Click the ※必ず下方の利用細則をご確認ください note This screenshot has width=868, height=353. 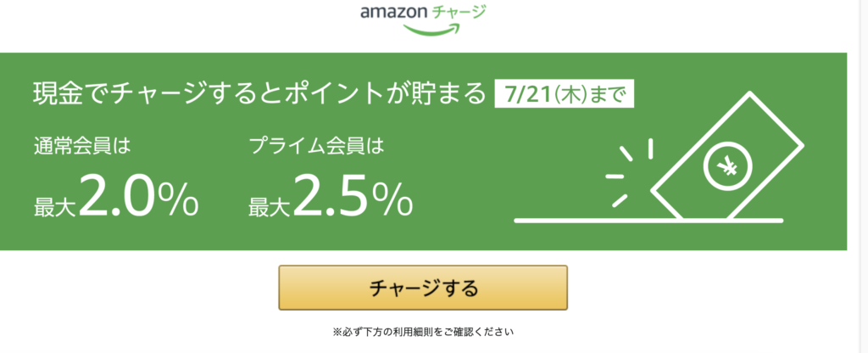423,333
